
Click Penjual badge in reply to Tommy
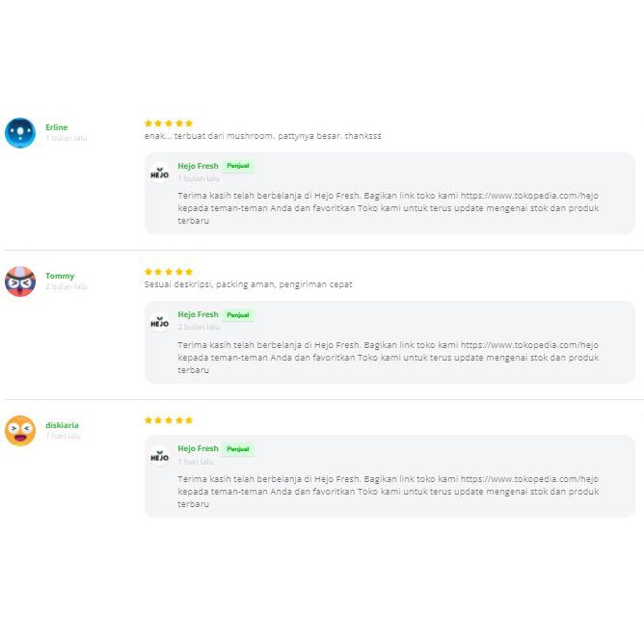pos(238,314)
